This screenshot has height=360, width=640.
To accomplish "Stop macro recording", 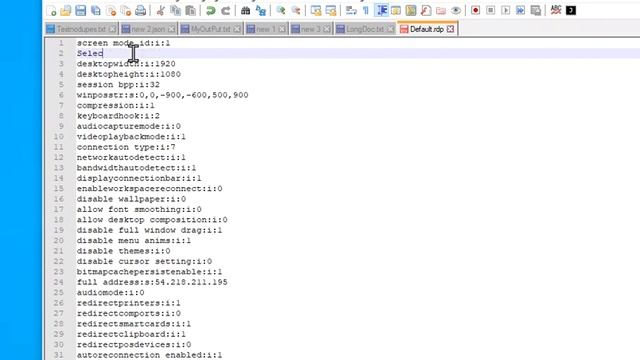I will 491,11.
